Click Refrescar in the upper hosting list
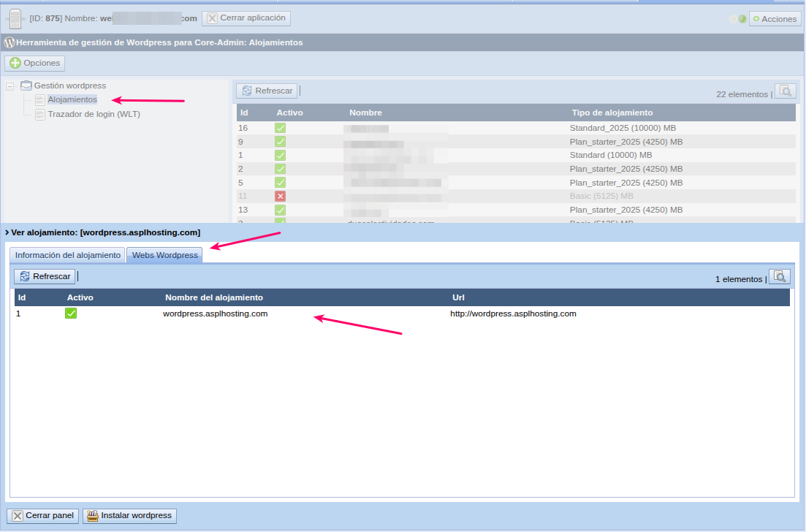This screenshot has width=806, height=532. (x=267, y=91)
